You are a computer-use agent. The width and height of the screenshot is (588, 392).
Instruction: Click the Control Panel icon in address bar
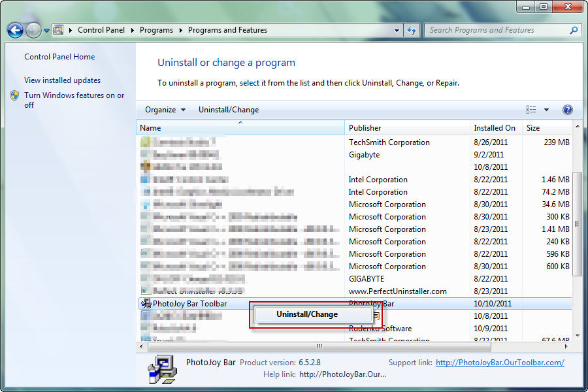click(x=59, y=30)
